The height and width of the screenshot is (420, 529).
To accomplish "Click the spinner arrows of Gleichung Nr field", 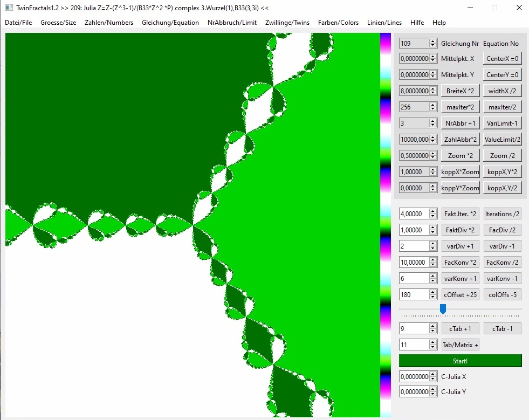I will click(x=433, y=43).
